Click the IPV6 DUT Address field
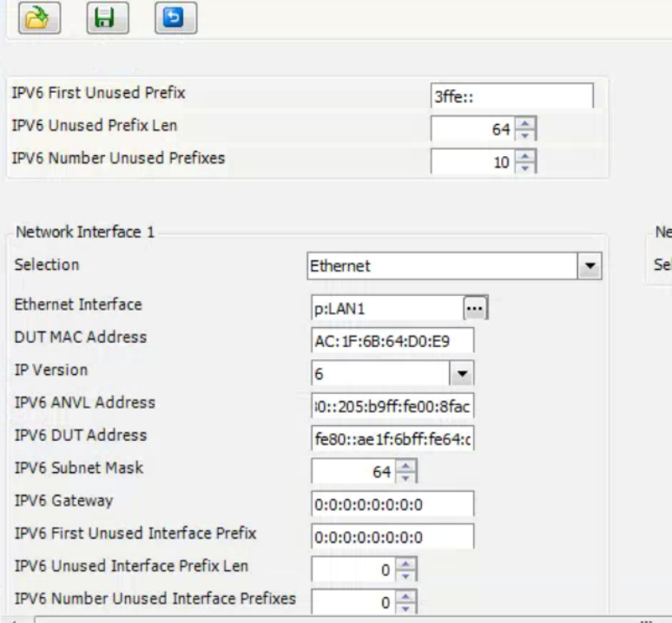The height and width of the screenshot is (623, 672). [392, 436]
